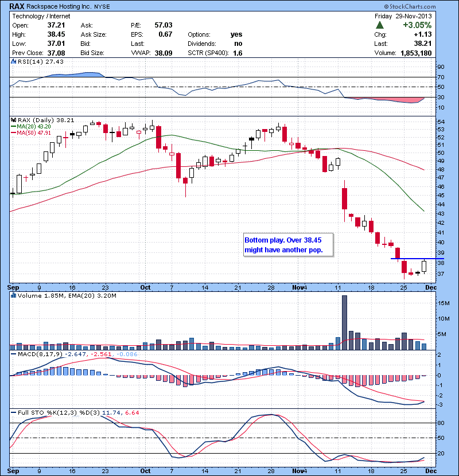Select the Chg value +1.13
Viewport: 459px width, 476px height.
423,34
